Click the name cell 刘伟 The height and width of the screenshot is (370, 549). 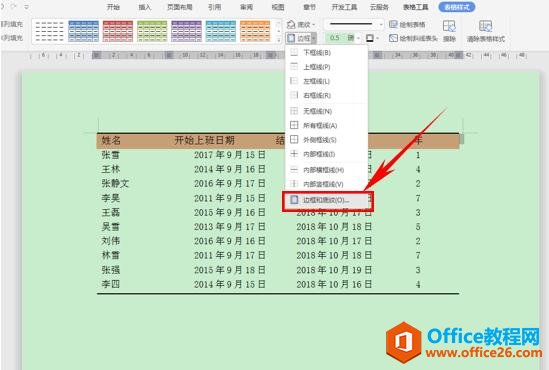[111, 241]
